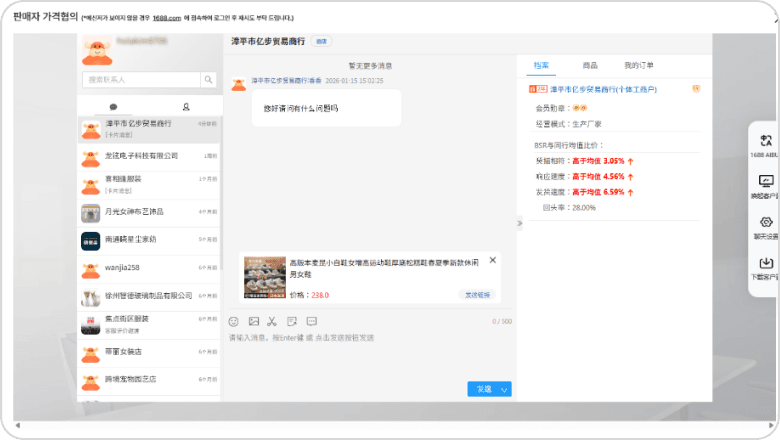Collapse the right info panel arrow
This screenshot has height=440, width=780.
tap(519, 223)
